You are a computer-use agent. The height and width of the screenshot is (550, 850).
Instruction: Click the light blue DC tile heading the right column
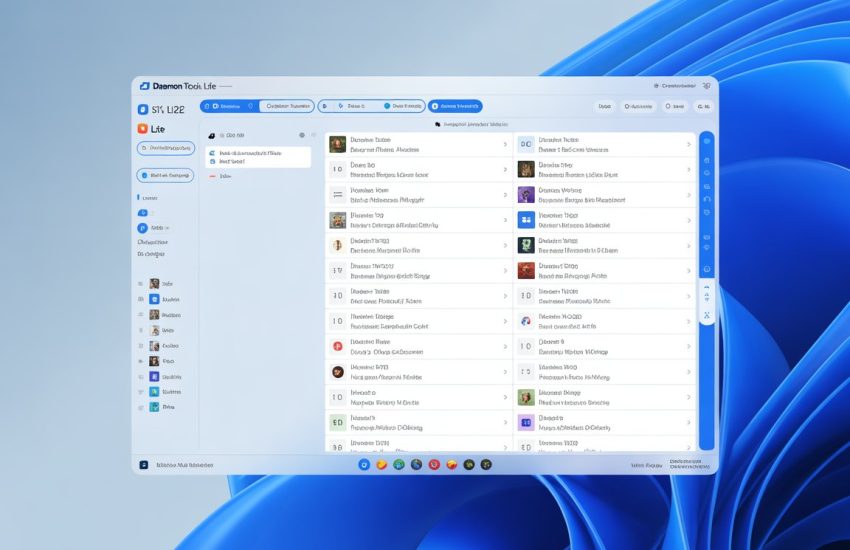526,144
